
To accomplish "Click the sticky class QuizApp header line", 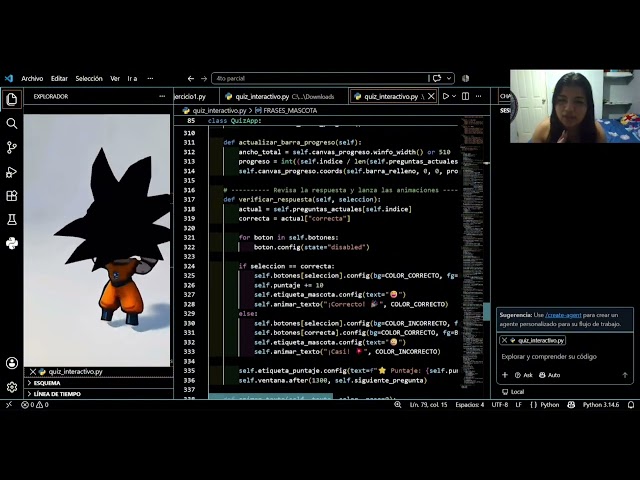I will [x=314, y=121].
